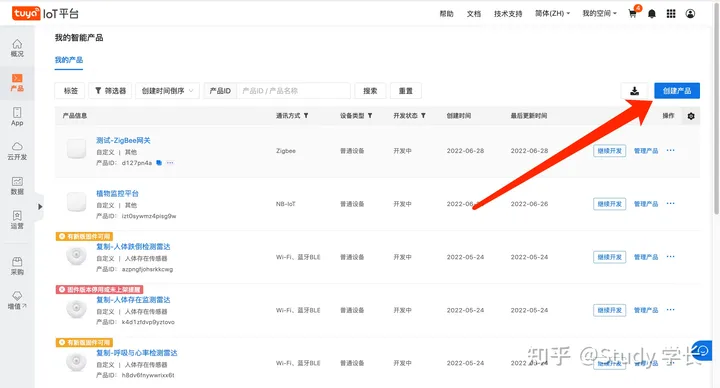Open 测试-ZigBee网关 product link
Screen dimensions: 720x388
click(123, 141)
